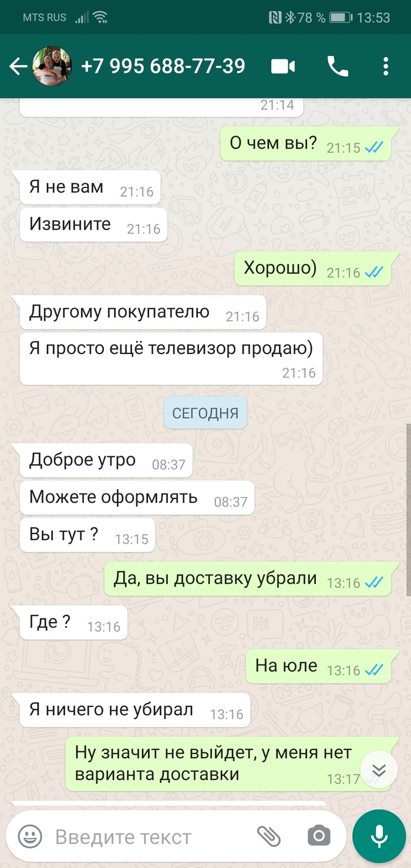The image size is (411, 868).
Task: Tap the microphone voice message button
Action: 379,836
